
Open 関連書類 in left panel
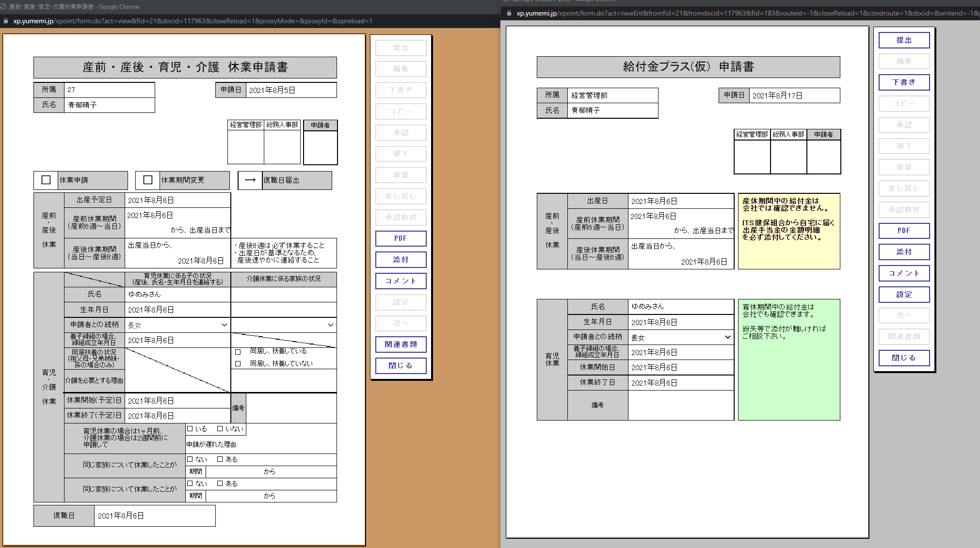401,344
